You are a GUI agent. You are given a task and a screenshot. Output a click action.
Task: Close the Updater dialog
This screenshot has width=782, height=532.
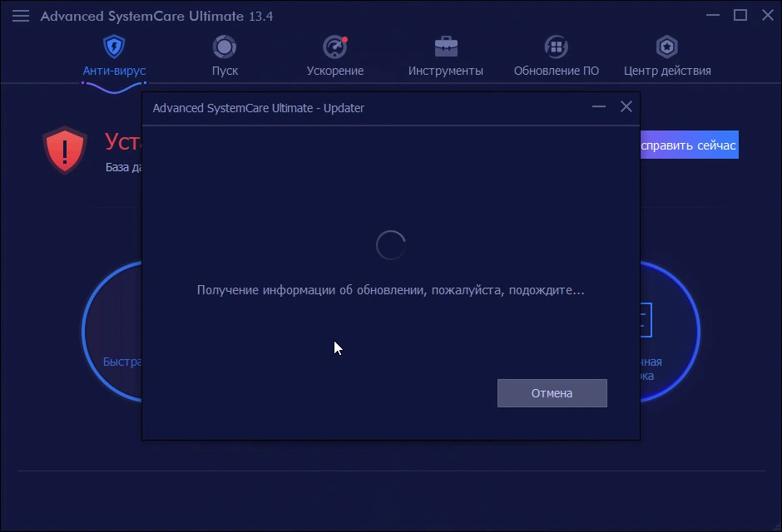[626, 106]
